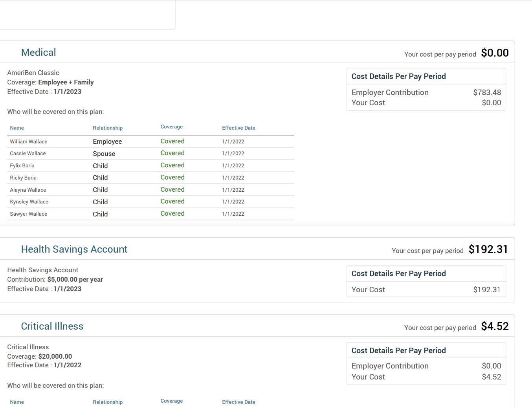The height and width of the screenshot is (407, 532).
Task: Click the $20,000.00 Critical Illness coverage amount
Action: coord(55,356)
